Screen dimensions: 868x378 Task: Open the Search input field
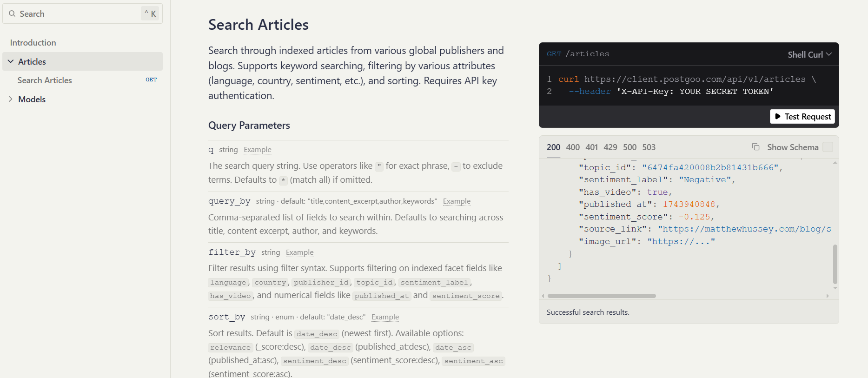pos(83,13)
